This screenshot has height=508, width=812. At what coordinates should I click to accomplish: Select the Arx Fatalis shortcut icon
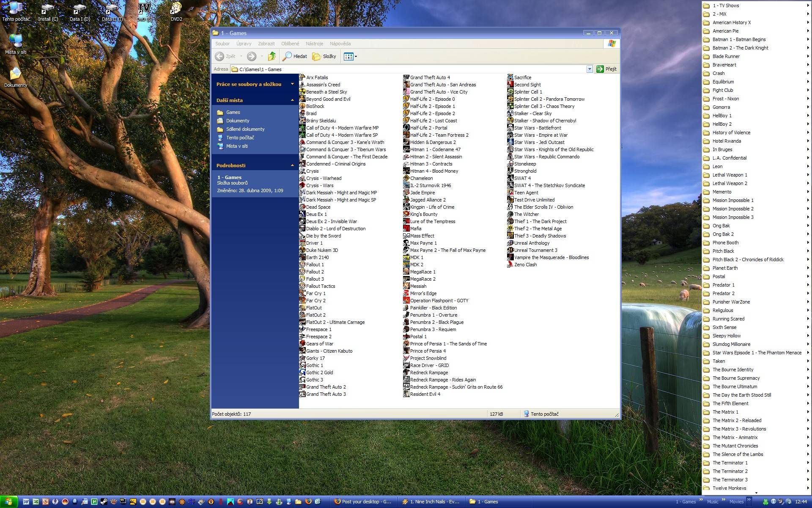302,77
